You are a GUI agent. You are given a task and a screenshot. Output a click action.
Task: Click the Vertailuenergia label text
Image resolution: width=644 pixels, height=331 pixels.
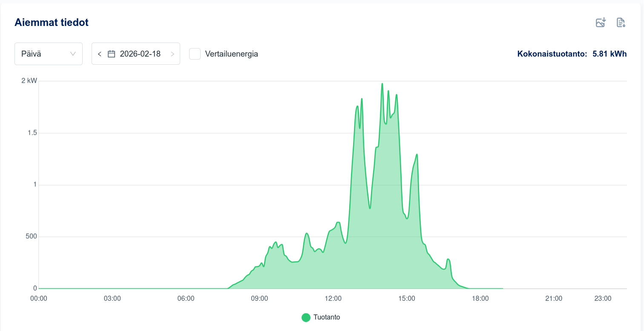pyautogui.click(x=232, y=54)
